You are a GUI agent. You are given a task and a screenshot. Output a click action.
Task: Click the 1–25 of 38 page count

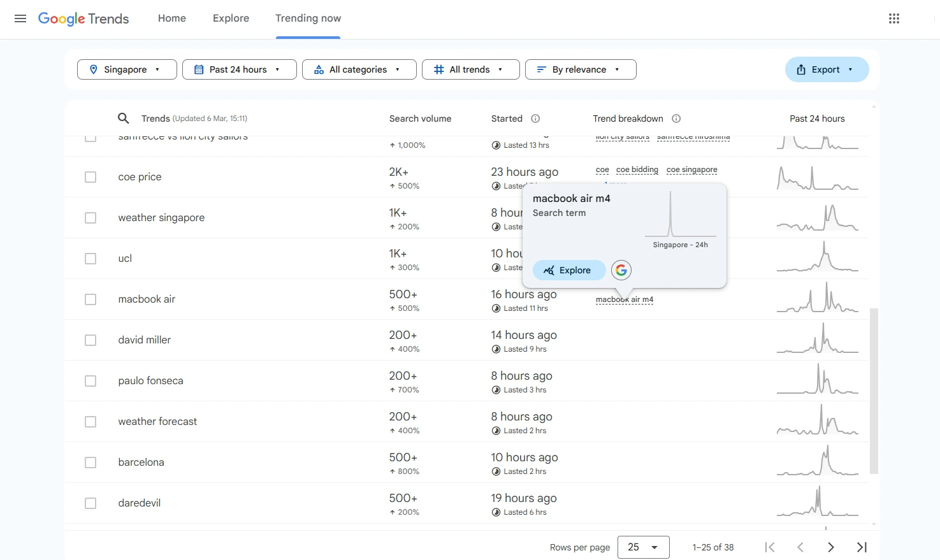(x=713, y=547)
